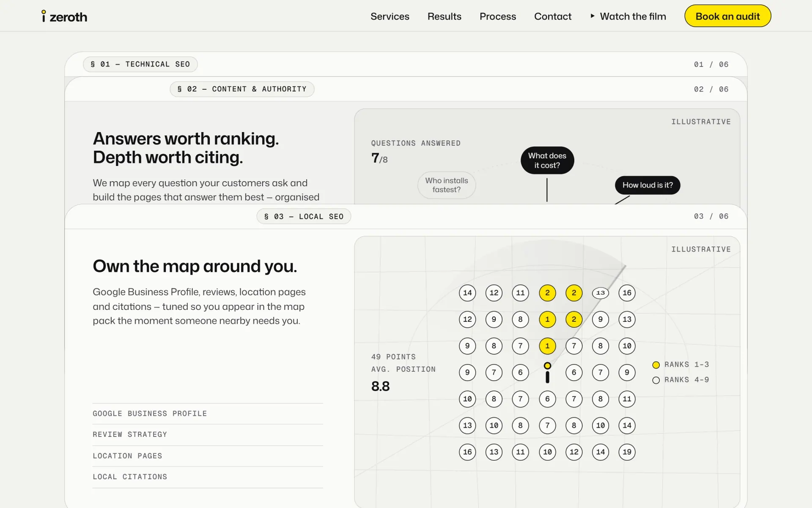
Task: Click the QUESTIONS ANSWERED label
Action: [x=416, y=144]
